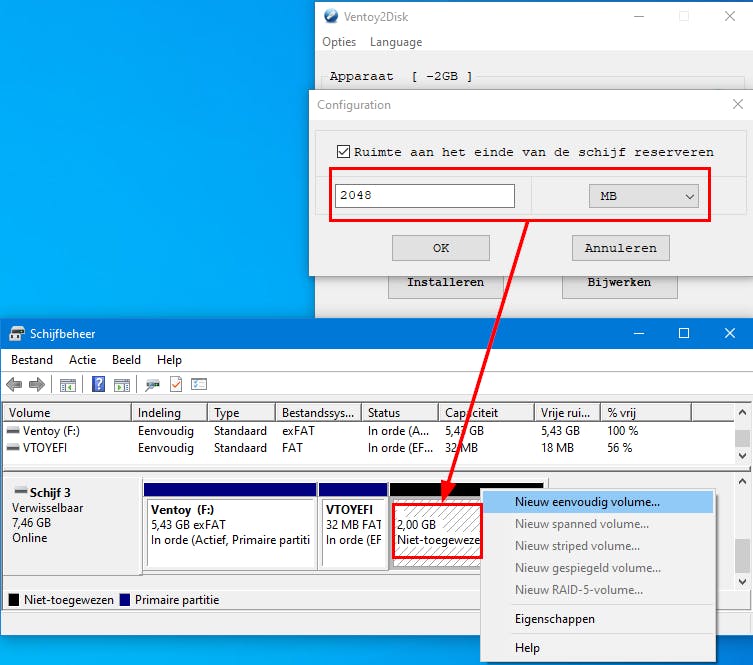This screenshot has height=665, width=753.
Task: Sort by the % vrij column header
Action: pos(646,413)
